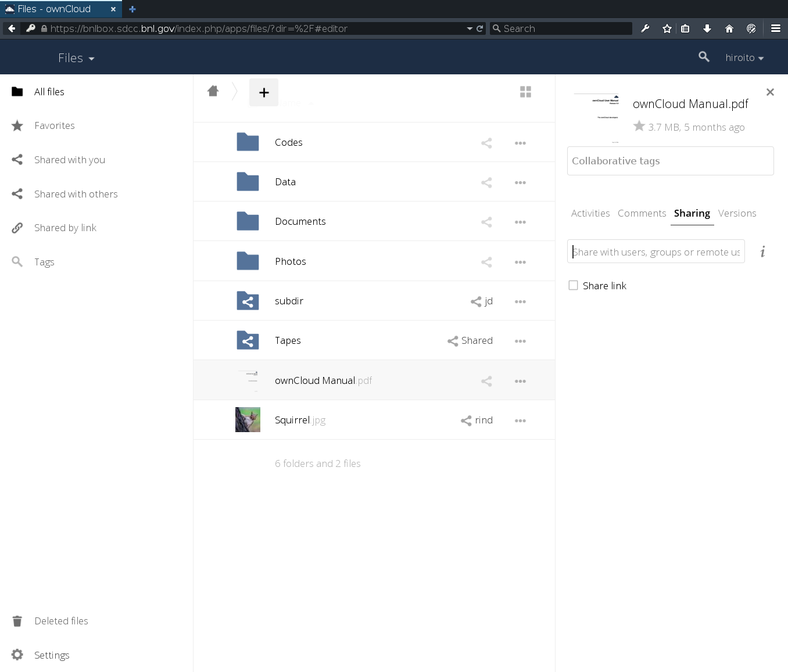
Task: Favorite ownCloud Manual.pdf with star icon
Action: [x=639, y=126]
